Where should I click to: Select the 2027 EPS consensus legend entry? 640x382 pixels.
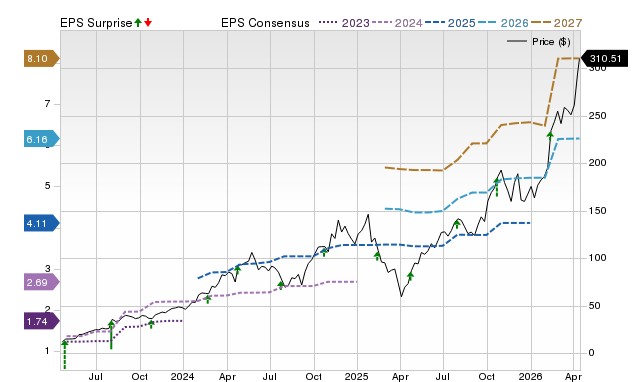point(556,23)
